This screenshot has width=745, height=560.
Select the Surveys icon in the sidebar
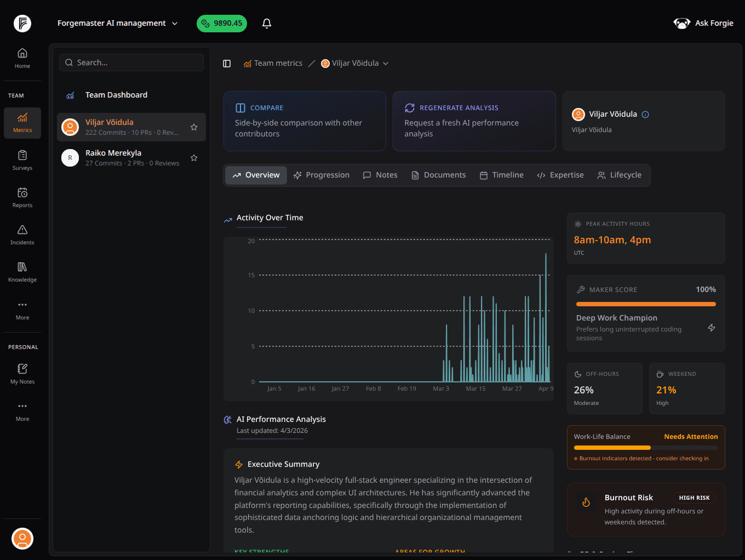[22, 160]
